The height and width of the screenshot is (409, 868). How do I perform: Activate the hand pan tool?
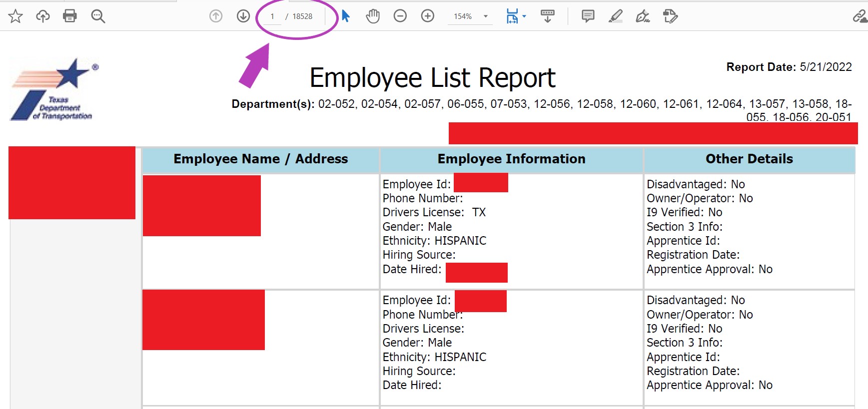(x=373, y=16)
